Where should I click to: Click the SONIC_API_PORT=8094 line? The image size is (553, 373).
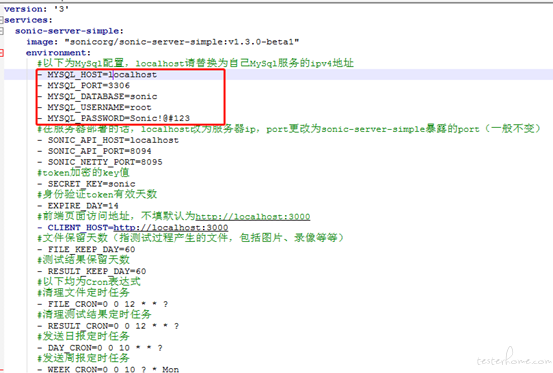coord(95,151)
